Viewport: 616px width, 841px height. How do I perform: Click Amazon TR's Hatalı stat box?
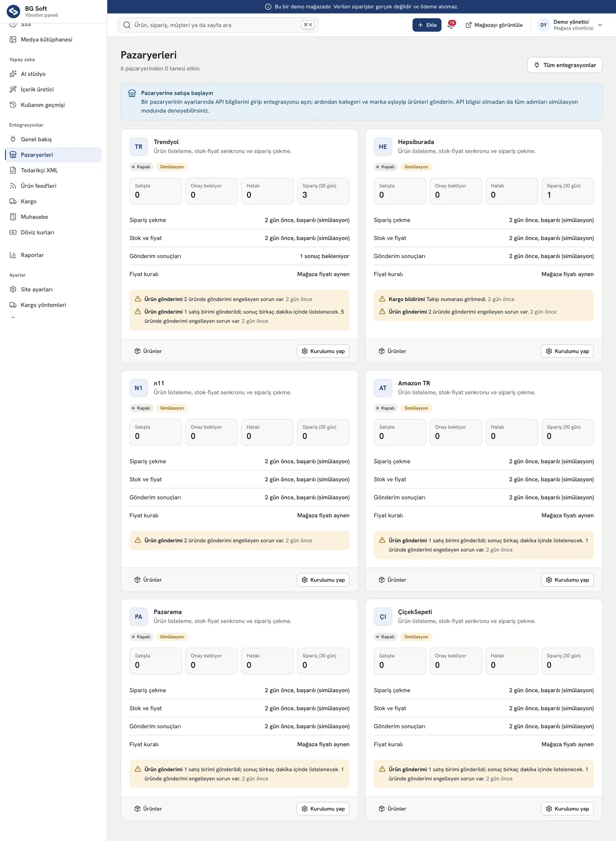(x=512, y=432)
